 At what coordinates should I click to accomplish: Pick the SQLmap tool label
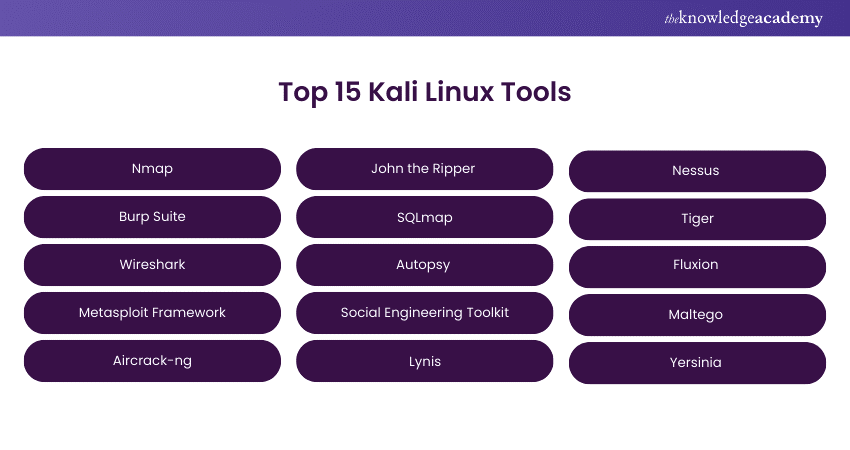pyautogui.click(x=424, y=217)
